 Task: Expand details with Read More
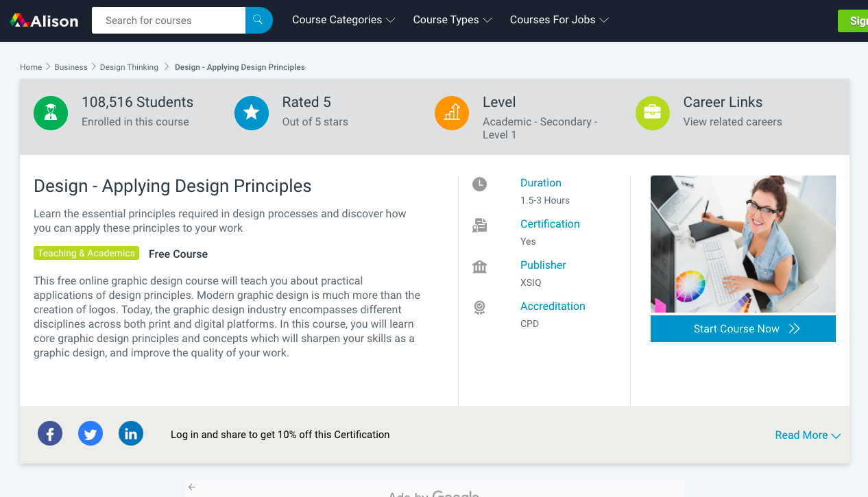coord(808,435)
